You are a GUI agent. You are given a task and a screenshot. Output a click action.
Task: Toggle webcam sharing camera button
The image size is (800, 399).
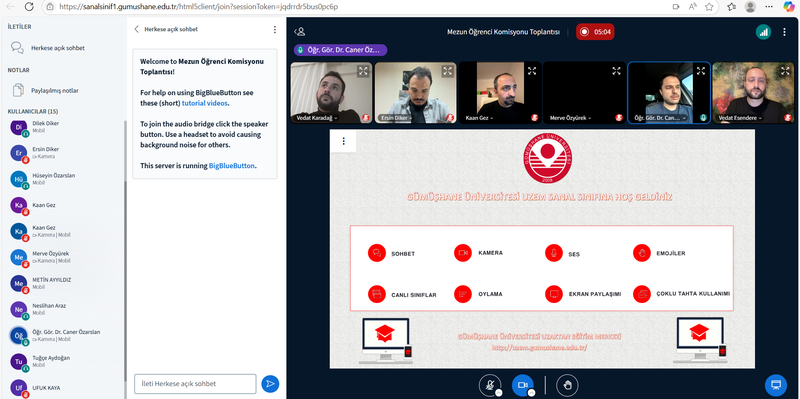(522, 385)
